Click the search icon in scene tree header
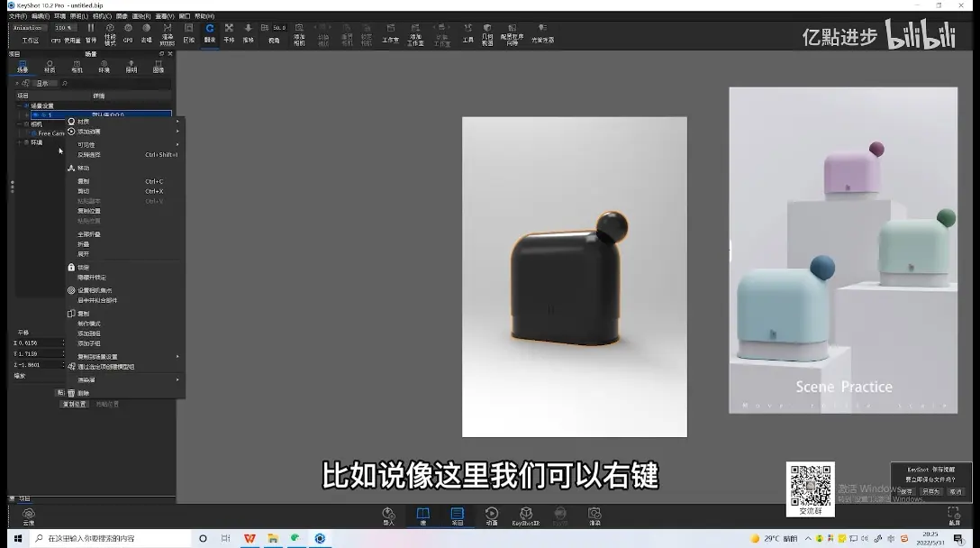The height and width of the screenshot is (548, 980). [64, 83]
